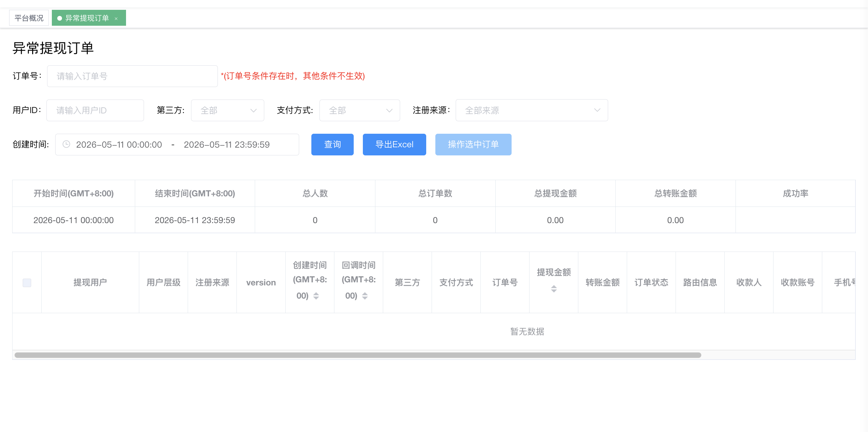
Task: Click the version column header
Action: pos(261,282)
